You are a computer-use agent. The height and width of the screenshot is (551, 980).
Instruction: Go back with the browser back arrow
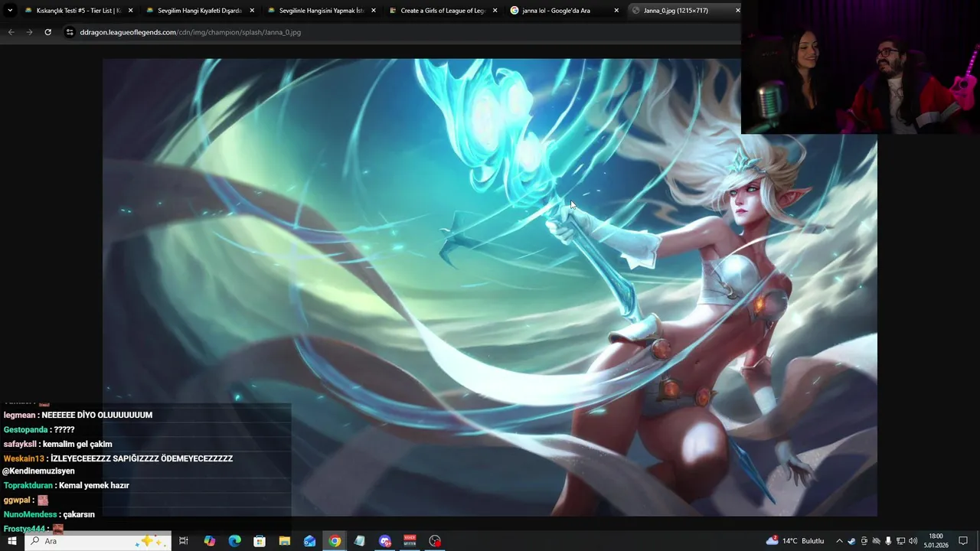pos(11,32)
